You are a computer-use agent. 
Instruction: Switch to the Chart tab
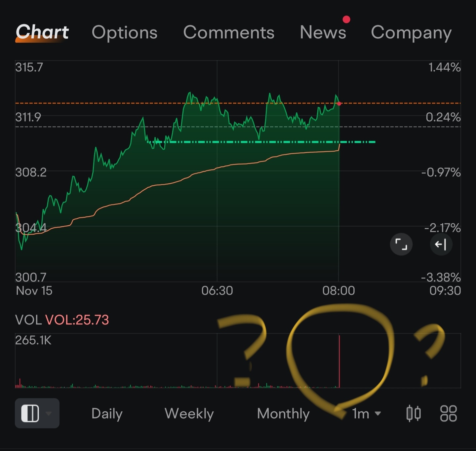click(x=42, y=32)
